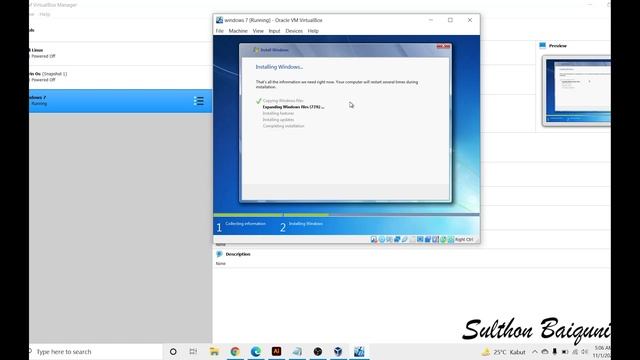
Task: Click the battery tray icon
Action: [565, 352]
